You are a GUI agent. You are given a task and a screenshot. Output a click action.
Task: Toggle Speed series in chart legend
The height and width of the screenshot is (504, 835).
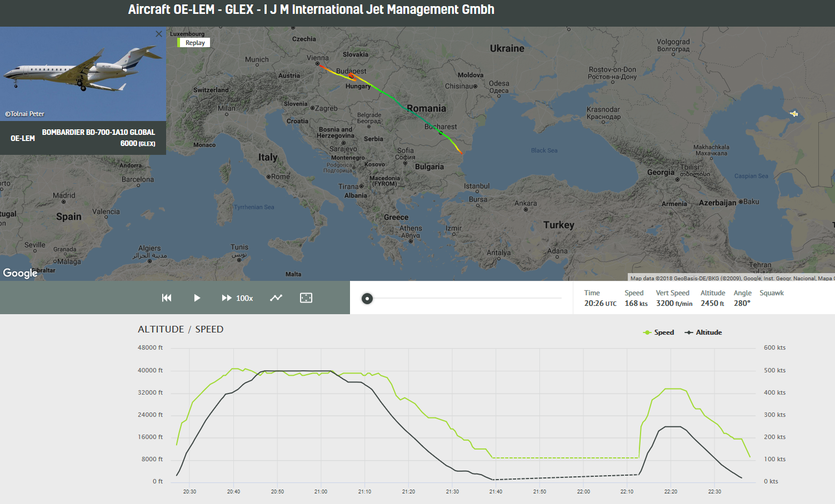click(x=658, y=332)
